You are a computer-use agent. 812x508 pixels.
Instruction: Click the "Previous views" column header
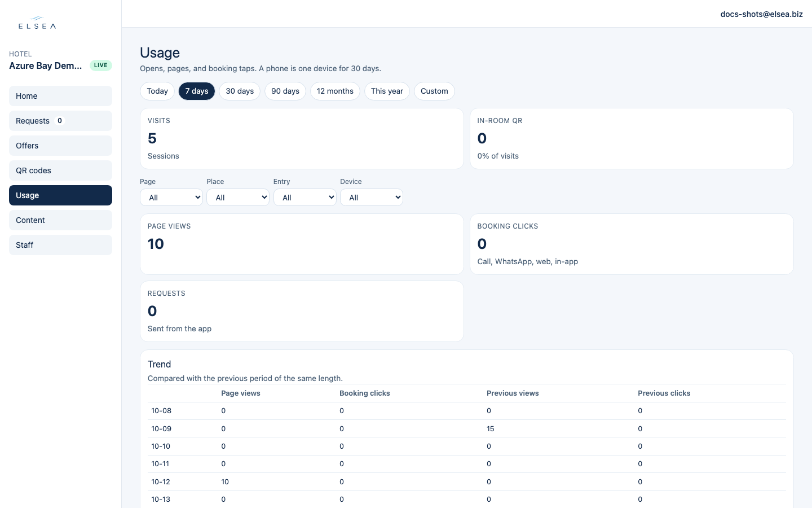[513, 393]
